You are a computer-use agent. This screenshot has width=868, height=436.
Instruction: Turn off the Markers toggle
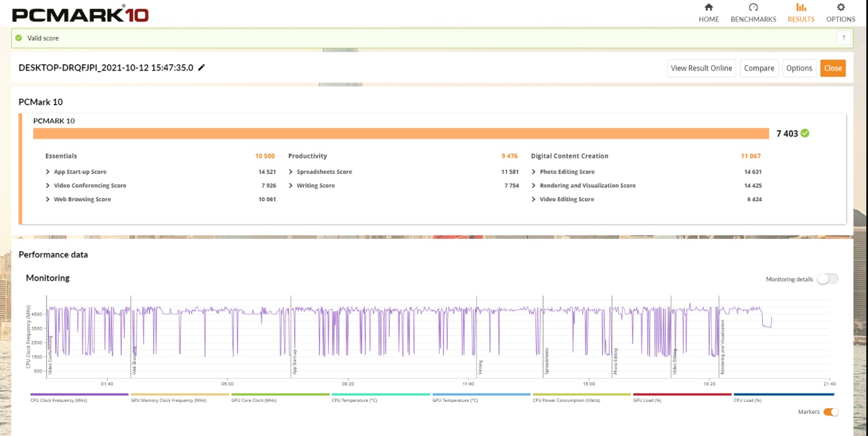click(x=830, y=412)
